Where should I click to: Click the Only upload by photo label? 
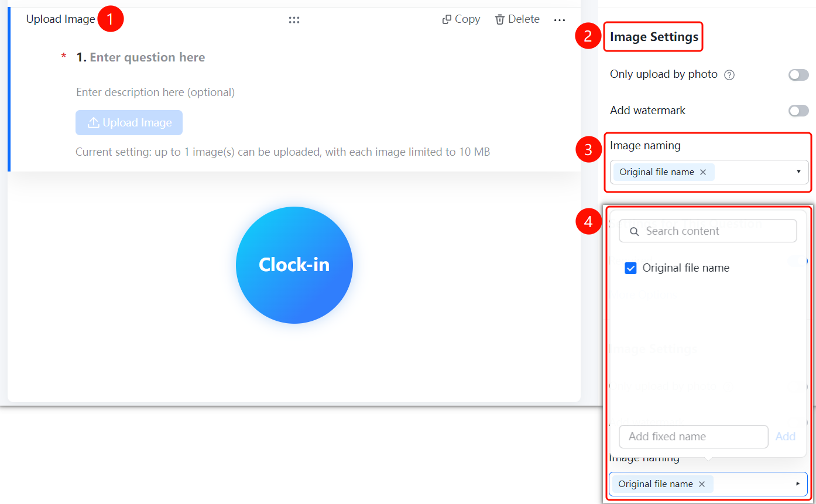click(x=664, y=74)
